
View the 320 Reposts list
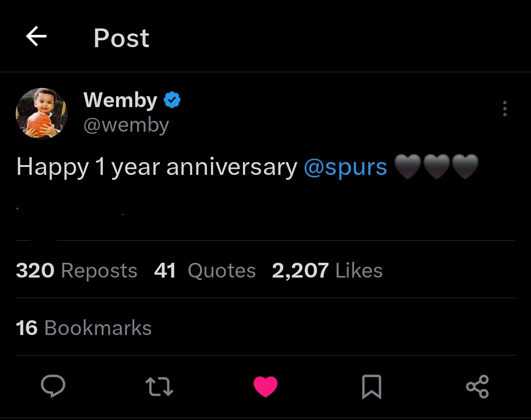(x=76, y=271)
